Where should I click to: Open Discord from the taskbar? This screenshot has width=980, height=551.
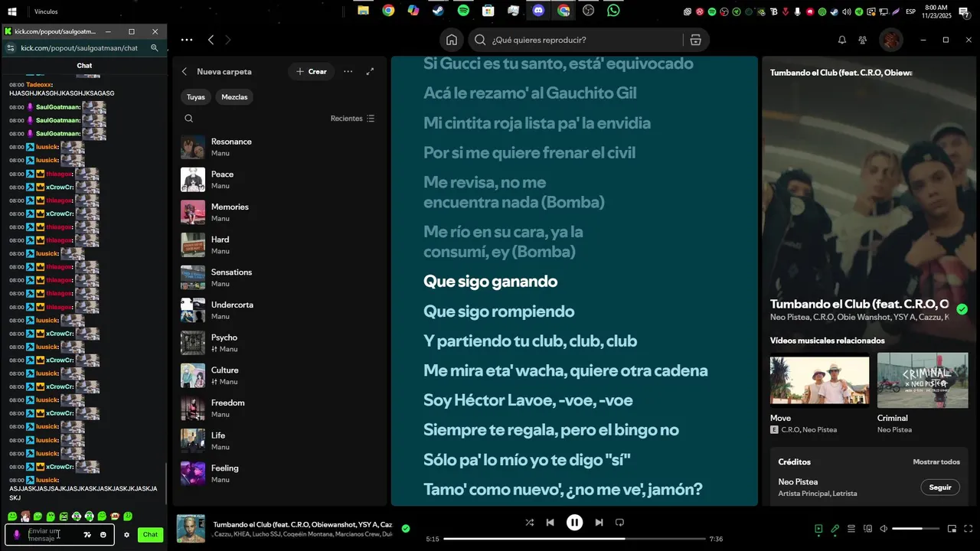pyautogui.click(x=538, y=11)
